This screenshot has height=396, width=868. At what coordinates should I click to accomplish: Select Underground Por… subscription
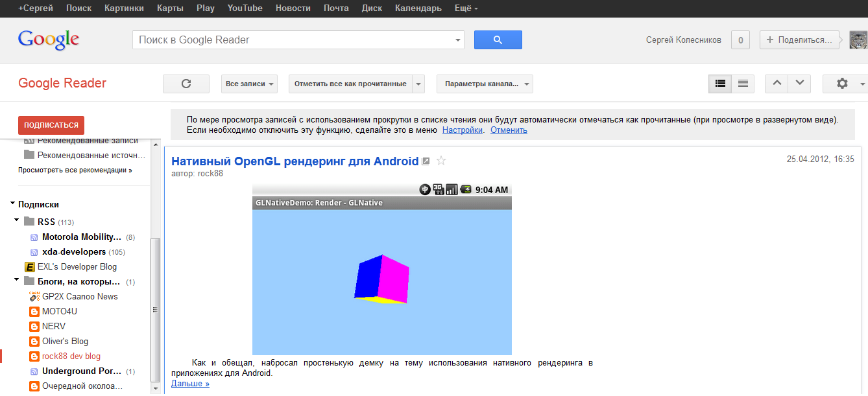82,371
